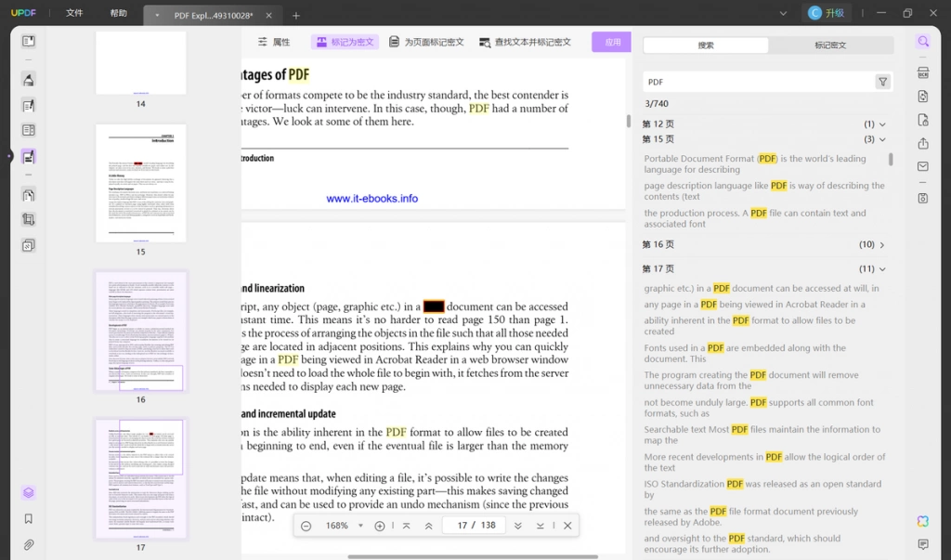Image resolution: width=951 pixels, height=560 pixels.
Task: Select the redact tool in left sidebar
Action: pyautogui.click(x=29, y=157)
